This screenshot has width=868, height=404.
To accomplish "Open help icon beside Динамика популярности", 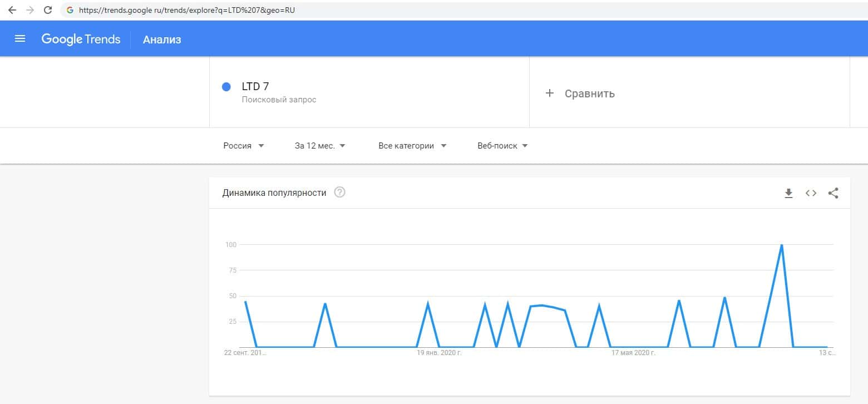I will coord(339,193).
